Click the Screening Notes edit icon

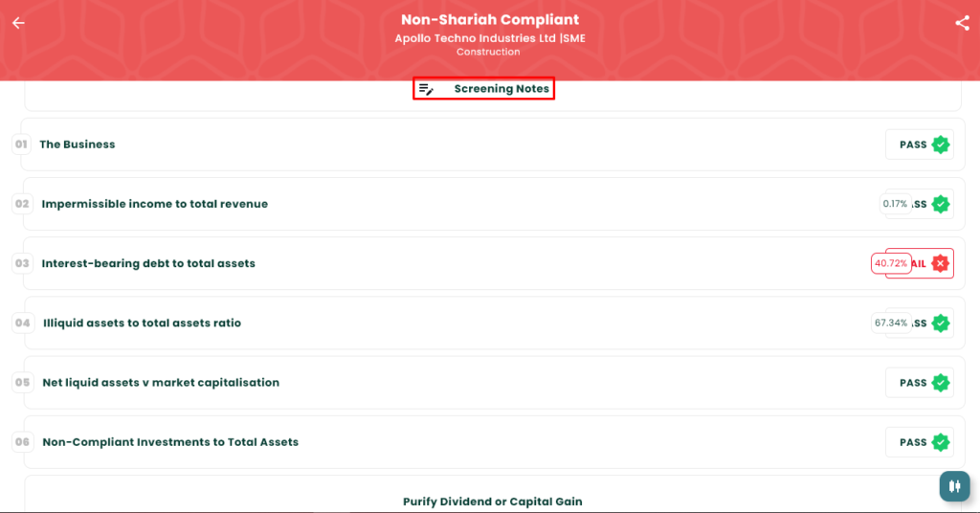click(x=427, y=89)
